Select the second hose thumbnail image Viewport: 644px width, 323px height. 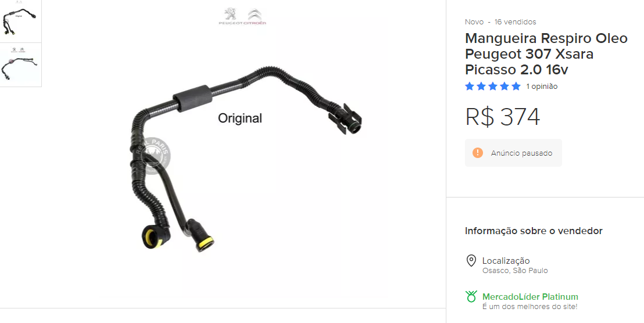click(20, 65)
